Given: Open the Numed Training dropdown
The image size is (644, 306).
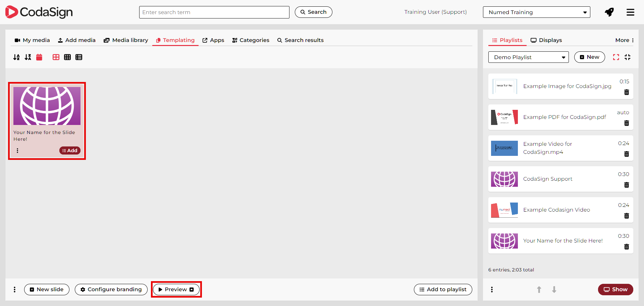Looking at the screenshot, I should [x=536, y=12].
